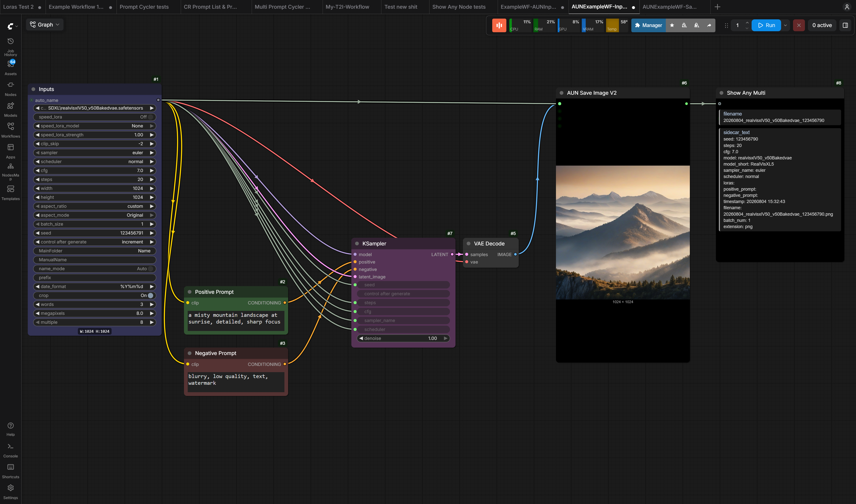856x504 pixels.
Task: Collapse the AUN Save Image V2 dot
Action: click(561, 93)
